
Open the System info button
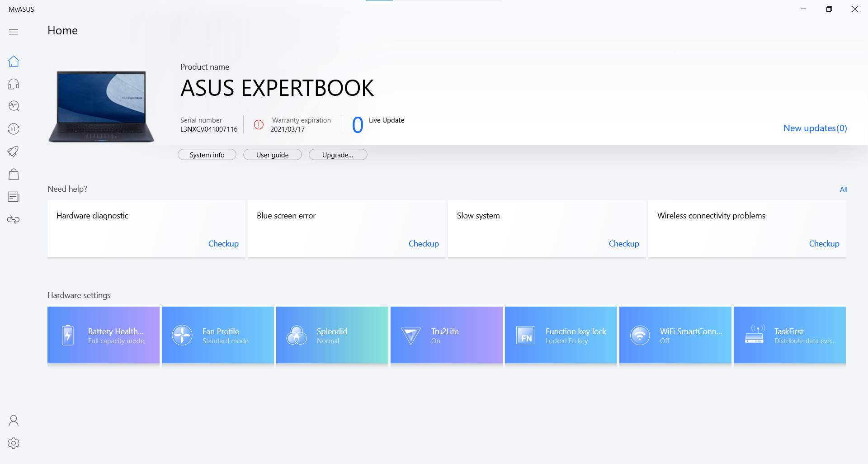coord(207,155)
